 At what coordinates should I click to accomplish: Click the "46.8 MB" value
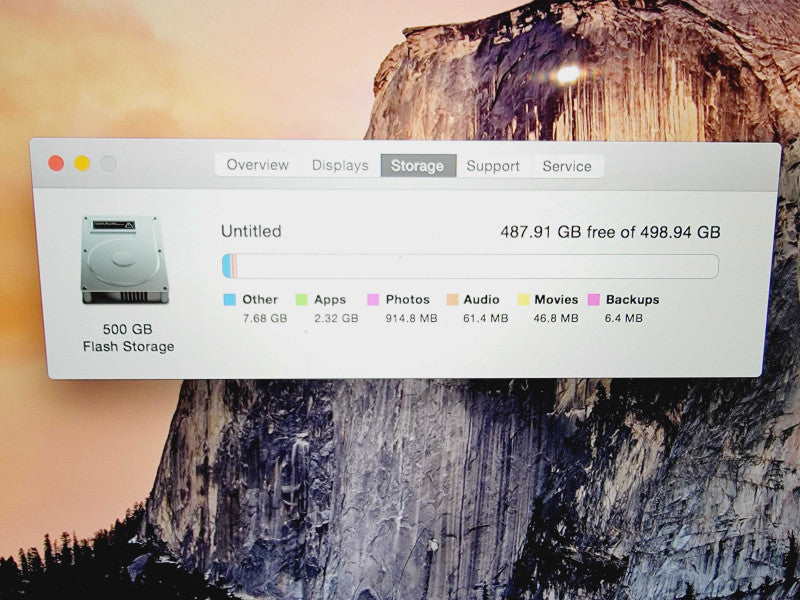tap(556, 318)
